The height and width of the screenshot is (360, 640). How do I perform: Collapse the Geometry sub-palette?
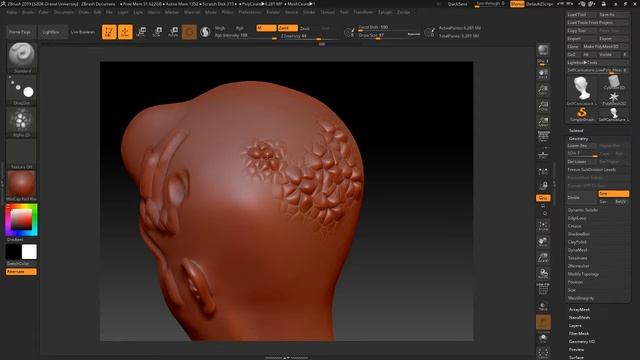point(578,139)
